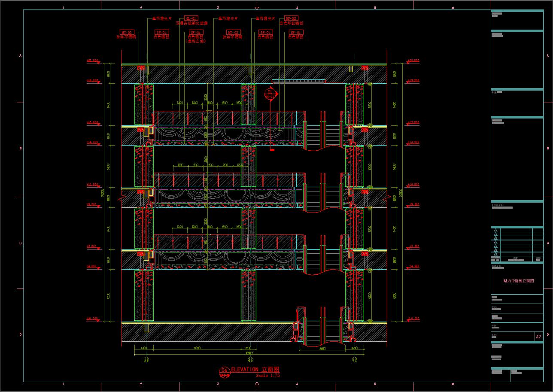
Task: Click the bottom-left grid axis bubble
Action: tap(146, 360)
